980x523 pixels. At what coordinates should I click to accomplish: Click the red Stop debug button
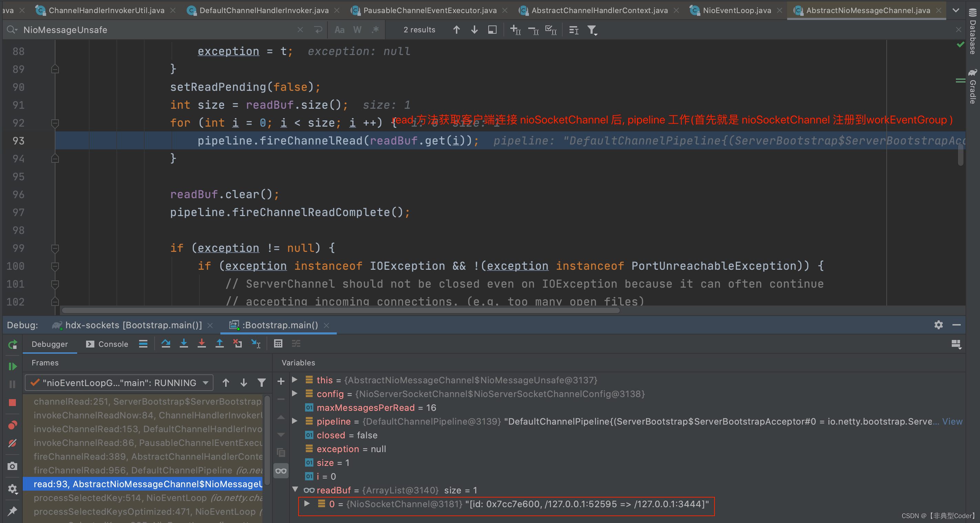12,403
